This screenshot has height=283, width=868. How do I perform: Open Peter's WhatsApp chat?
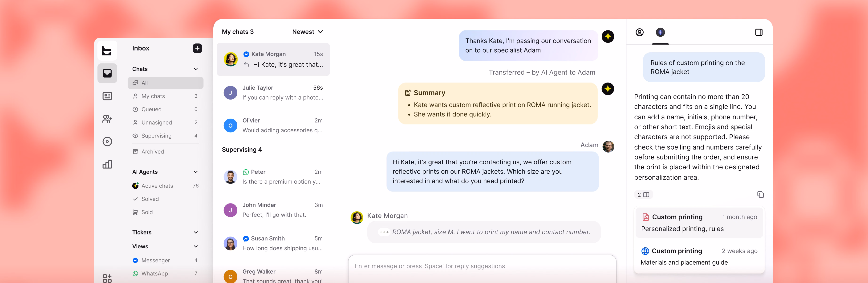273,177
